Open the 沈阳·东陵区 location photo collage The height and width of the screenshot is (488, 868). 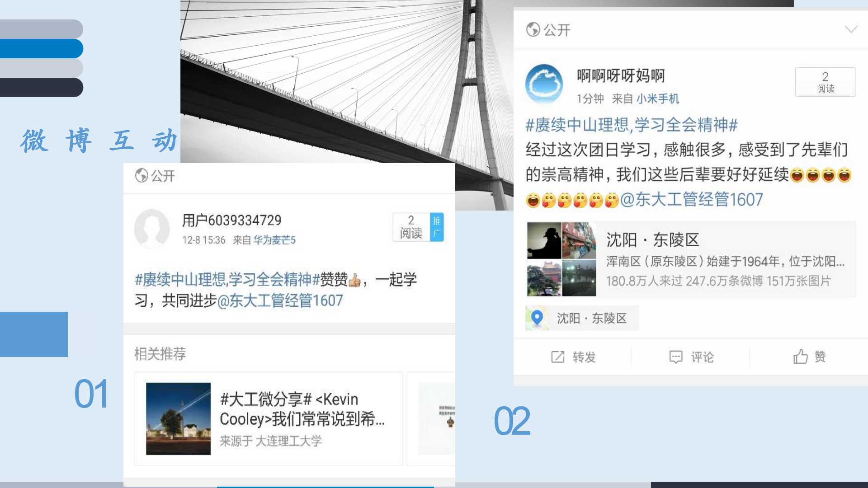pyautogui.click(x=561, y=259)
